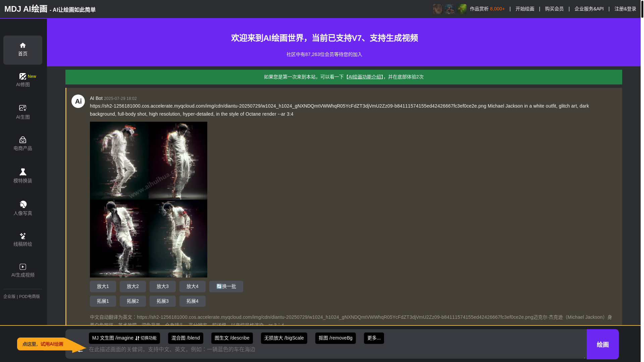Viewport: 644px width, 362px height.
Task: Open the AI生成视频 play icon
Action: (23, 267)
